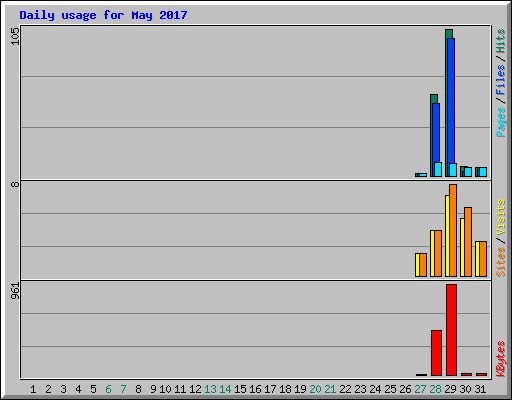Click the day '5' axis label
This screenshot has width=512, height=400.
[x=93, y=389]
